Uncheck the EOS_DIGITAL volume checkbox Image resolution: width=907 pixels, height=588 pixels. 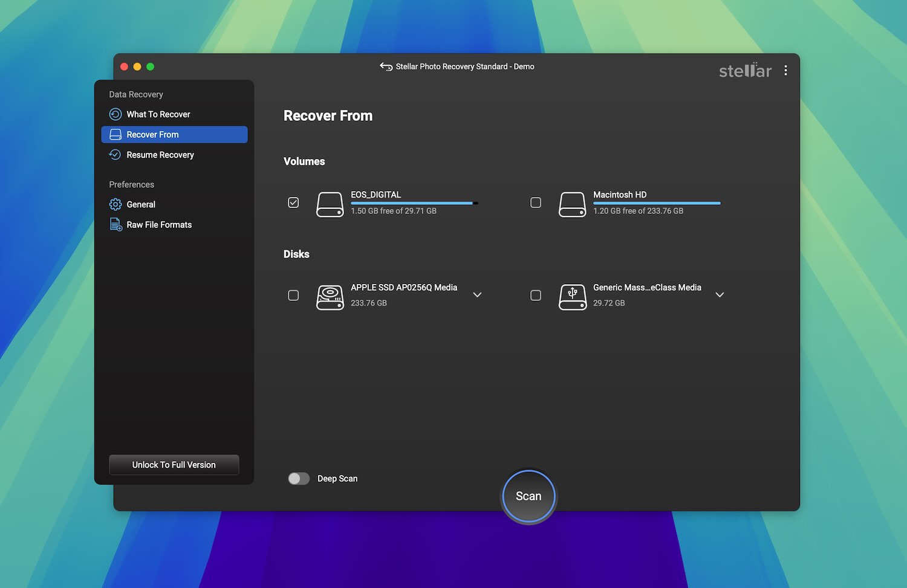(x=293, y=202)
